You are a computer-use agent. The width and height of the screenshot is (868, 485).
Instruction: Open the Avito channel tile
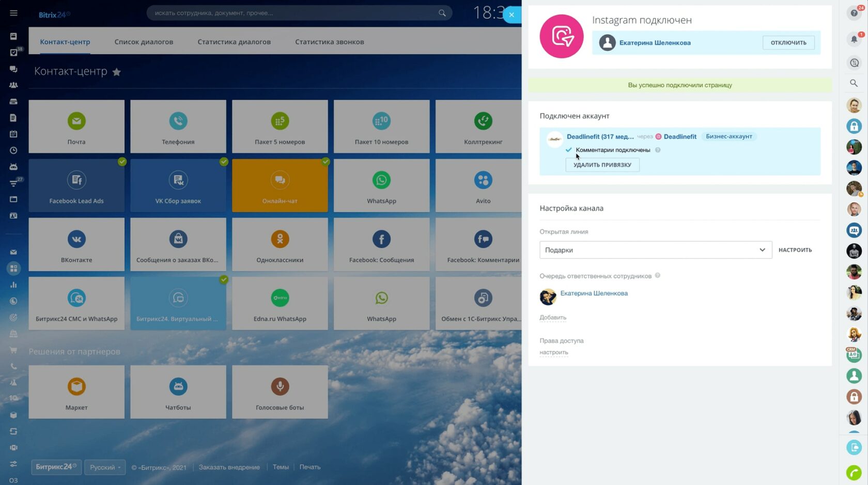point(479,185)
